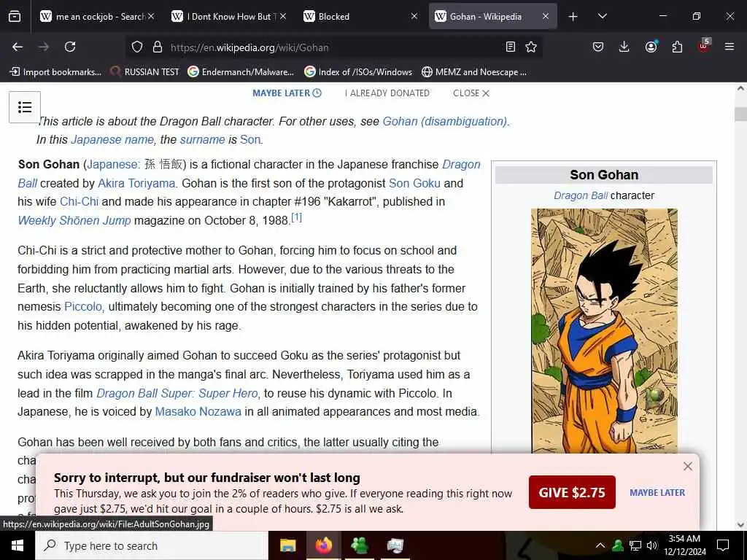The width and height of the screenshot is (747, 560).
Task: Open the clock showing 3:54 AM
Action: click(684, 545)
